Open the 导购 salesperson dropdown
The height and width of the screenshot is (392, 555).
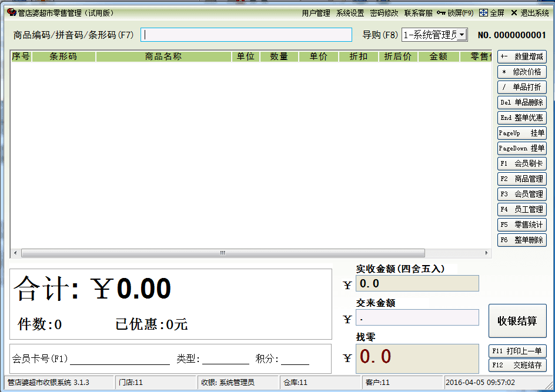(x=462, y=35)
